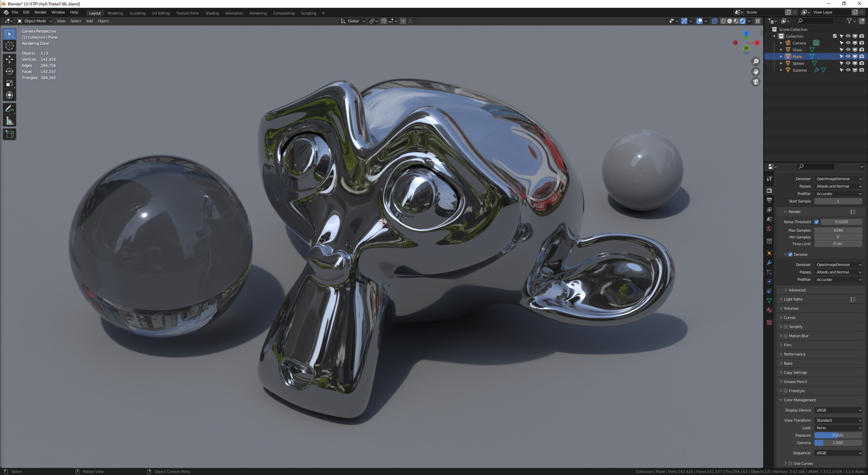Screen dimensions: 868x475
Task: Enable the Use Curves checkbox
Action: click(x=790, y=463)
